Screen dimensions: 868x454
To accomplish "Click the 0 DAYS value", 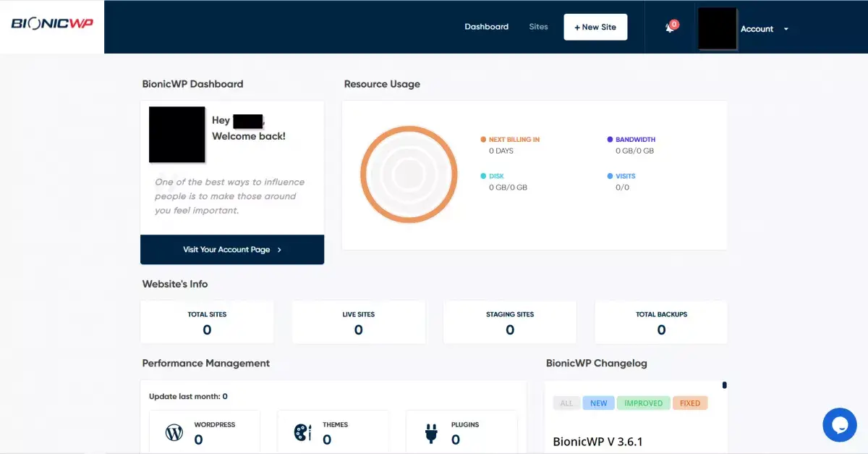I will tap(501, 151).
